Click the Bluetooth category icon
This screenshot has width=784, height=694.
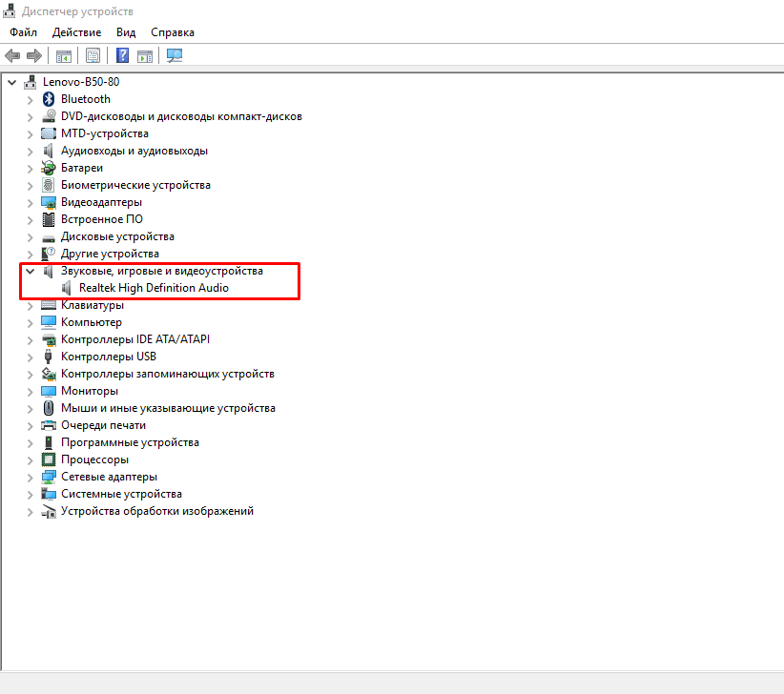coord(49,99)
